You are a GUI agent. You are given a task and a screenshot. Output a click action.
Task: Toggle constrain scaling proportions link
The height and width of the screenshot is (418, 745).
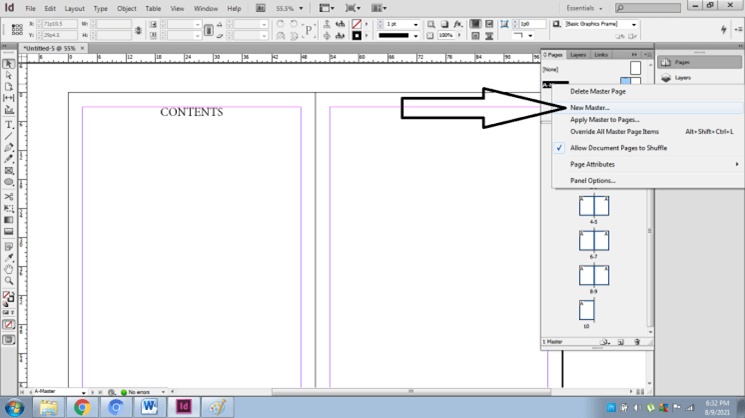pyautogui.click(x=209, y=30)
